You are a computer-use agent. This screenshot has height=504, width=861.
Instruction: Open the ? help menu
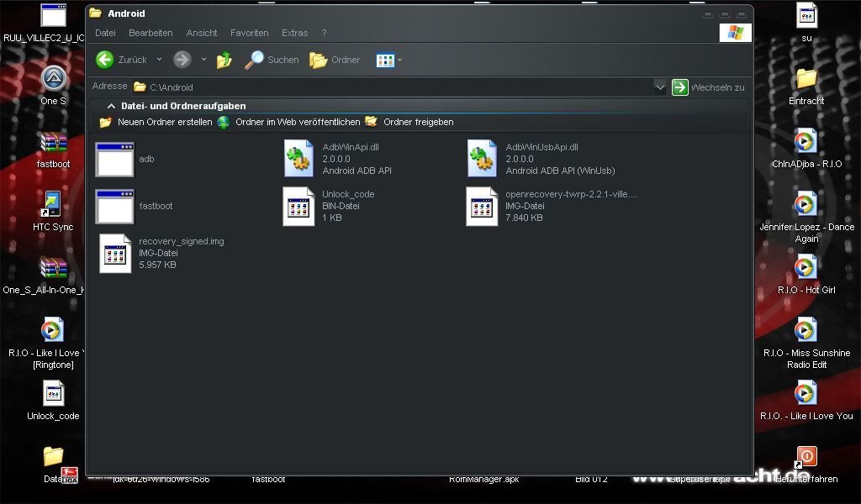[324, 33]
